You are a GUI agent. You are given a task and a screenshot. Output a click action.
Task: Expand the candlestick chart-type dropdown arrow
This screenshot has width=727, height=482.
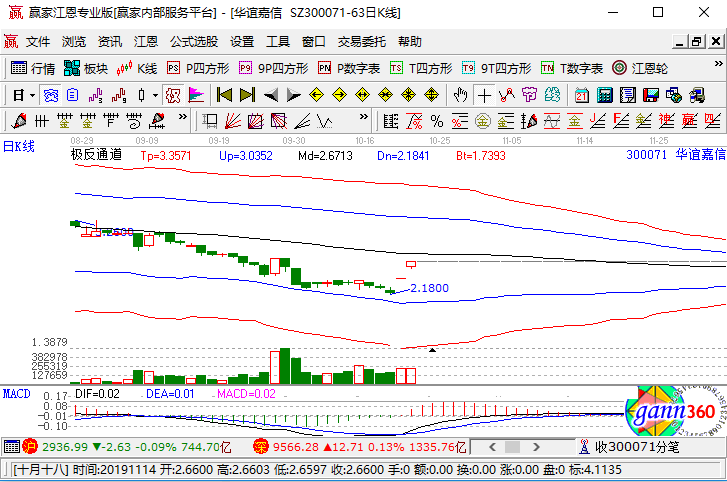coord(155,95)
